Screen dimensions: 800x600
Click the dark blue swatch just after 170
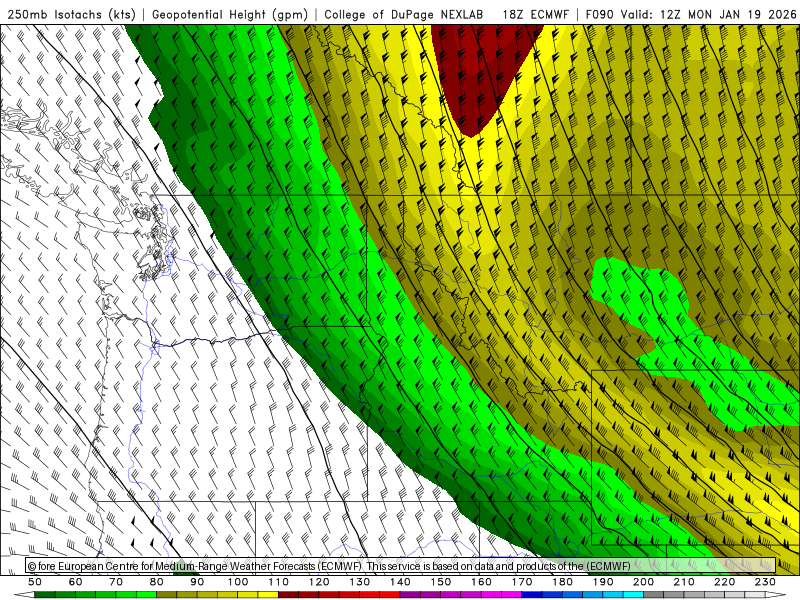click(x=532, y=595)
